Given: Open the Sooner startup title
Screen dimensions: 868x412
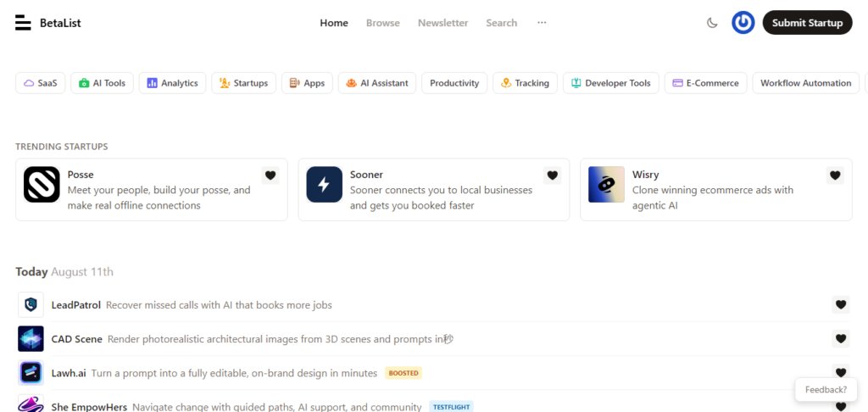Looking at the screenshot, I should pos(366,175).
